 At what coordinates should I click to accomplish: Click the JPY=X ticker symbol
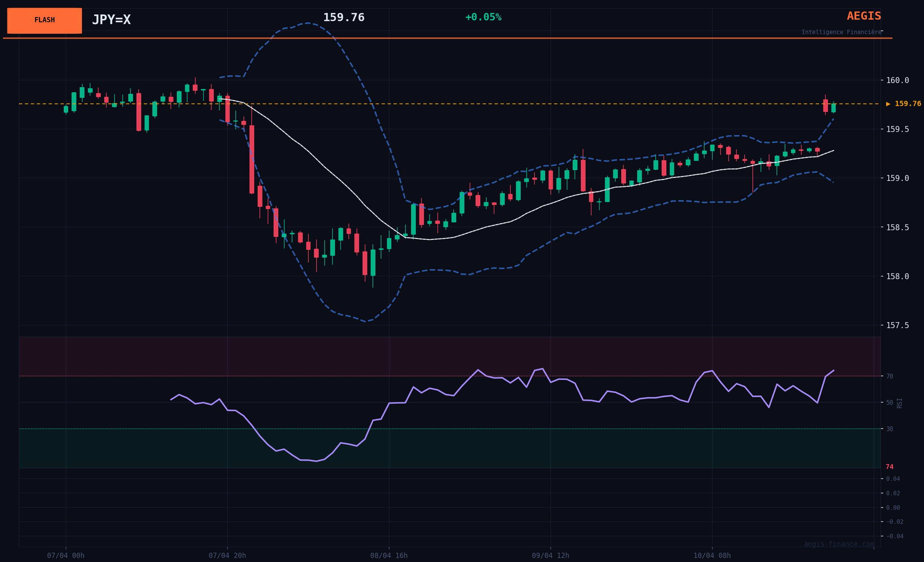click(x=111, y=20)
